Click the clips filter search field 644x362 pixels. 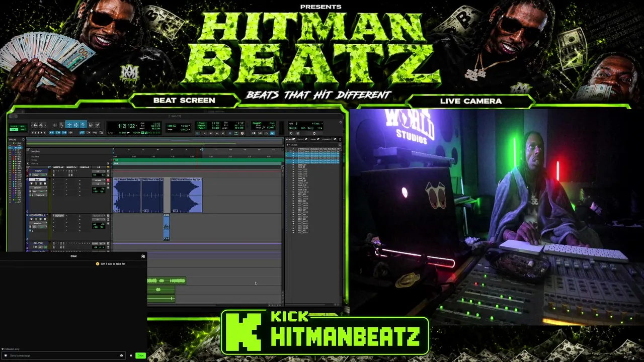(314, 145)
